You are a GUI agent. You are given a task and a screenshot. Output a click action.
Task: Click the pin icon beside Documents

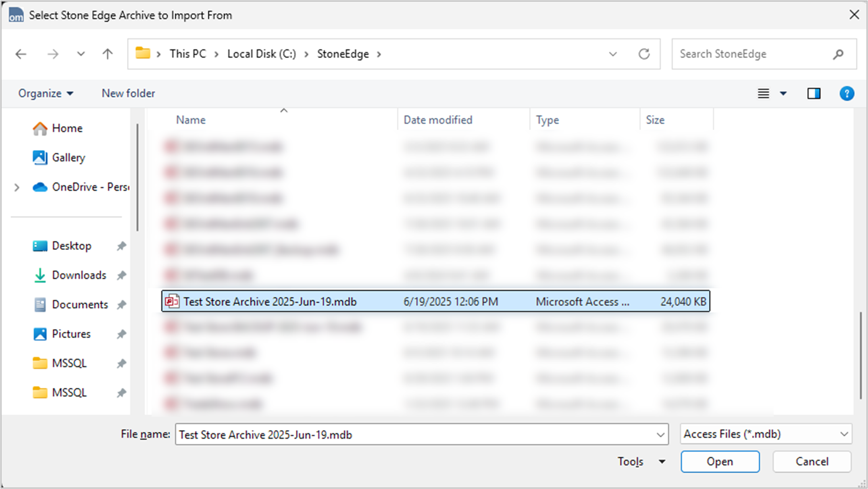121,305
